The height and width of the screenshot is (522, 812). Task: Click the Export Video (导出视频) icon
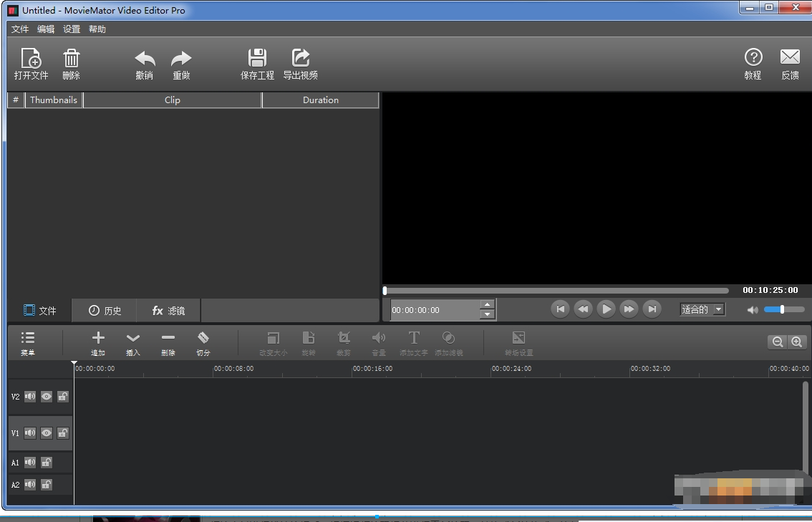300,59
